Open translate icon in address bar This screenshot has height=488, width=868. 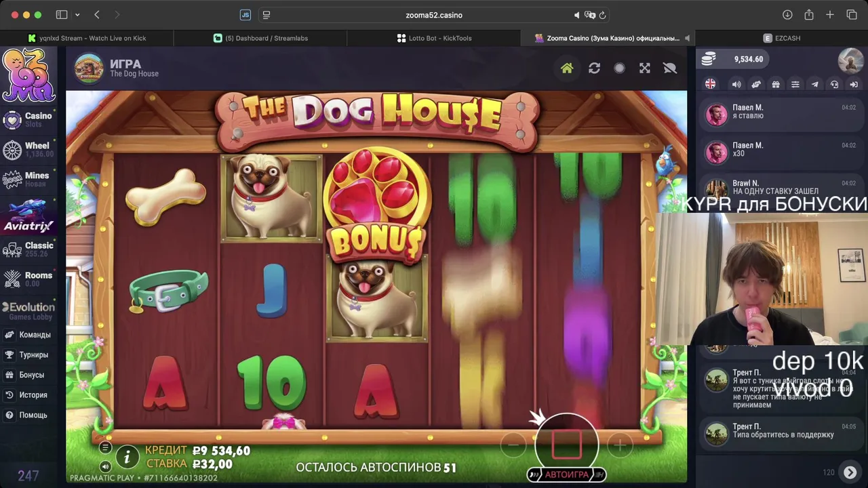(590, 15)
